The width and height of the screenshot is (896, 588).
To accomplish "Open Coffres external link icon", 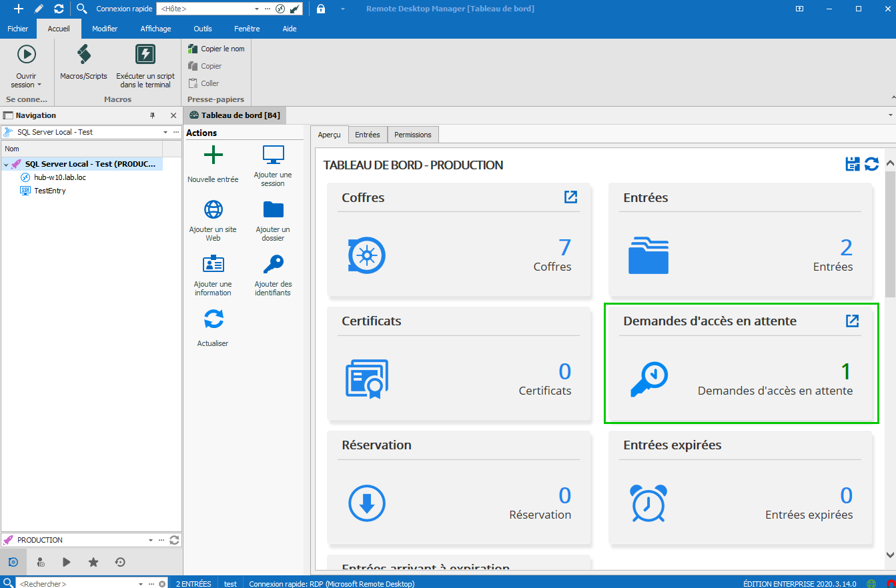I will click(570, 197).
